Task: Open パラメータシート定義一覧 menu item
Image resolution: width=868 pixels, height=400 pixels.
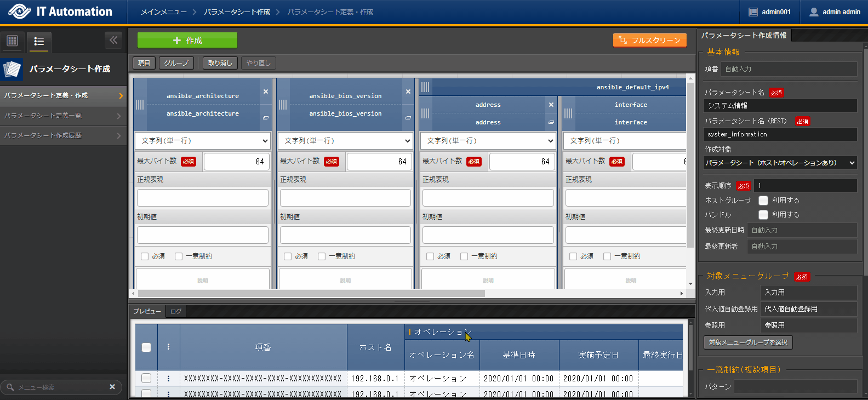Action: [x=63, y=116]
